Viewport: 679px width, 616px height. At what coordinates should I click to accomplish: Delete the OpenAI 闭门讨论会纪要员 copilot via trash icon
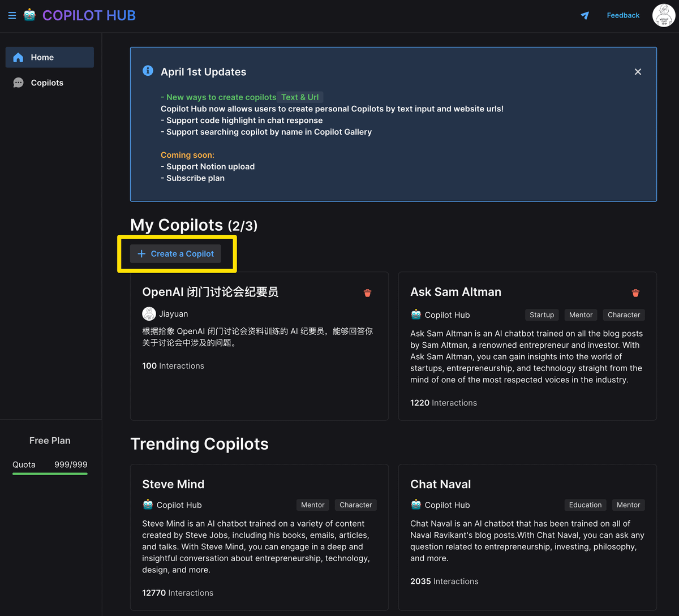tap(367, 293)
